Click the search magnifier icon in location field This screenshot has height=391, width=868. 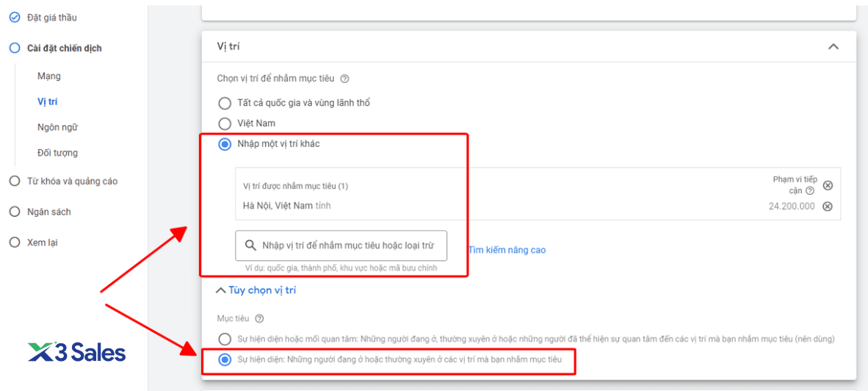(250, 245)
